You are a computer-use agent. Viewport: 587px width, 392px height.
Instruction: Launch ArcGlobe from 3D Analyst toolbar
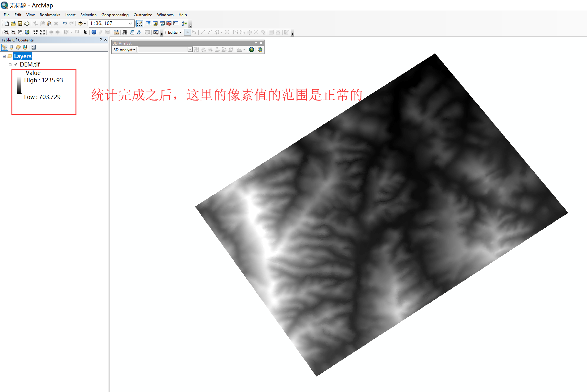pos(260,50)
